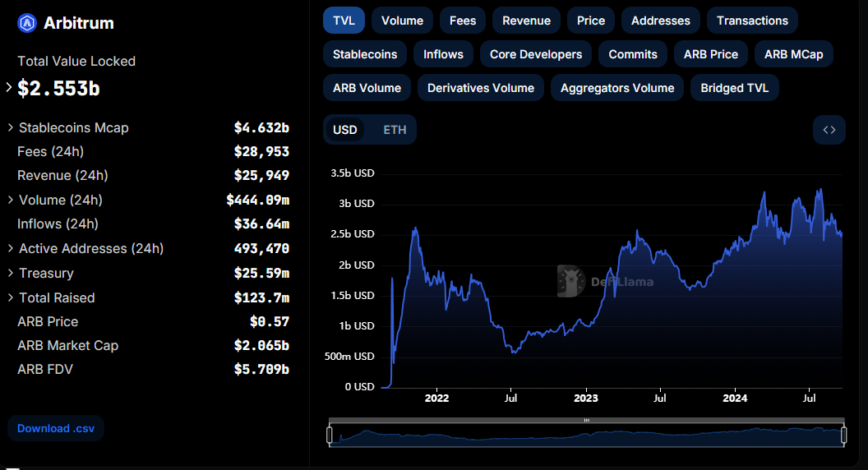Click the Active Addresses value 493,470

pos(261,249)
